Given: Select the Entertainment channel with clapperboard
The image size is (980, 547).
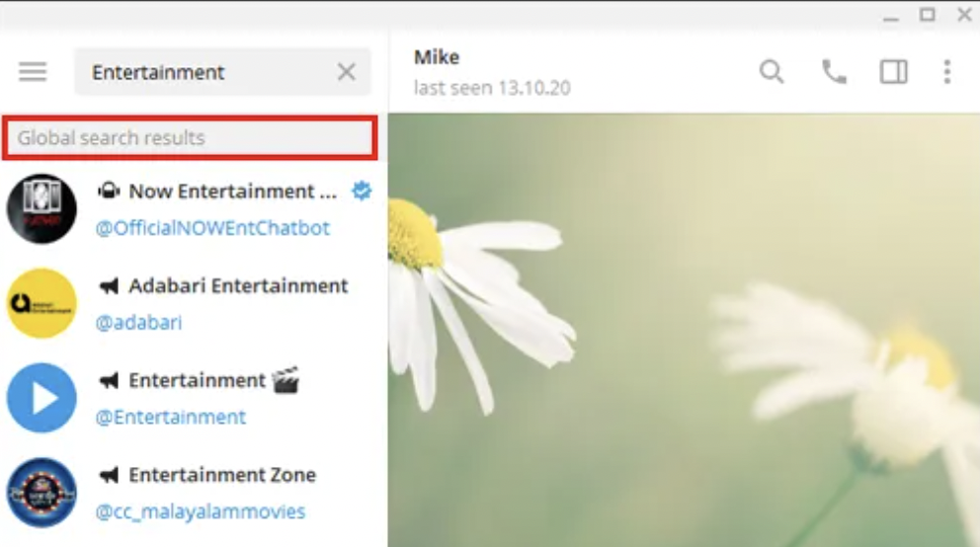Looking at the screenshot, I should (194, 398).
